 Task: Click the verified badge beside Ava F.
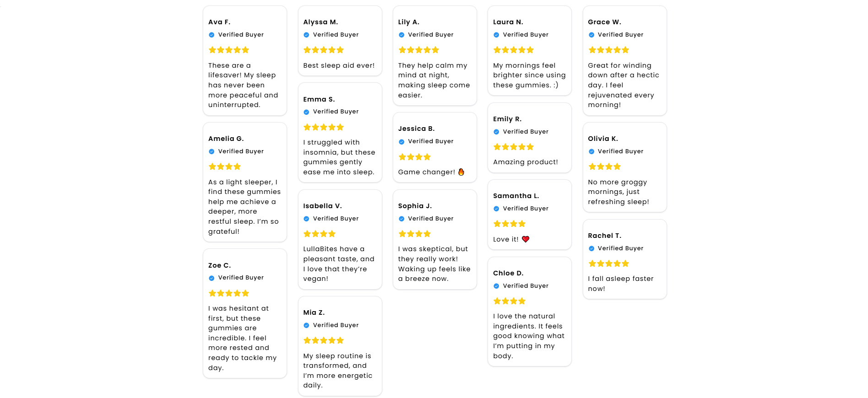(212, 35)
